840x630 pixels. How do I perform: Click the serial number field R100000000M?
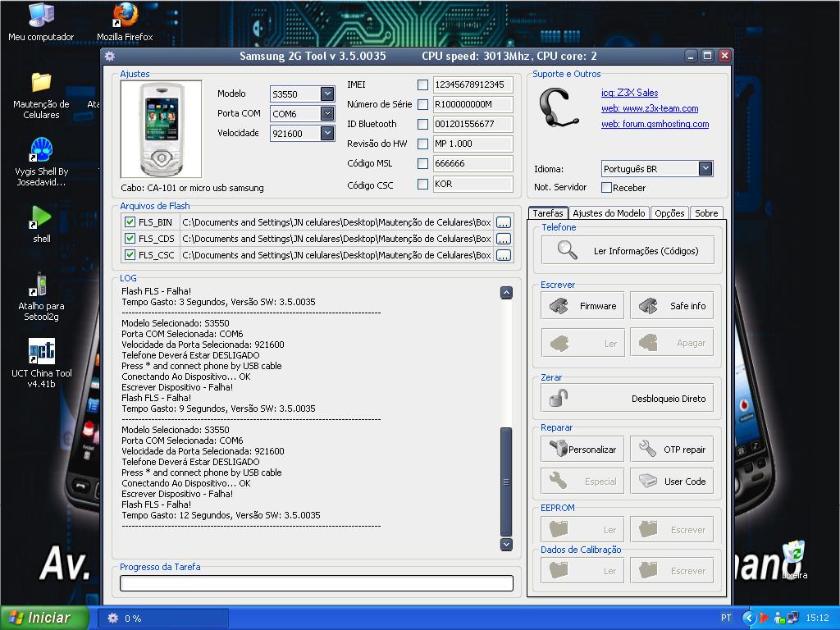(472, 104)
